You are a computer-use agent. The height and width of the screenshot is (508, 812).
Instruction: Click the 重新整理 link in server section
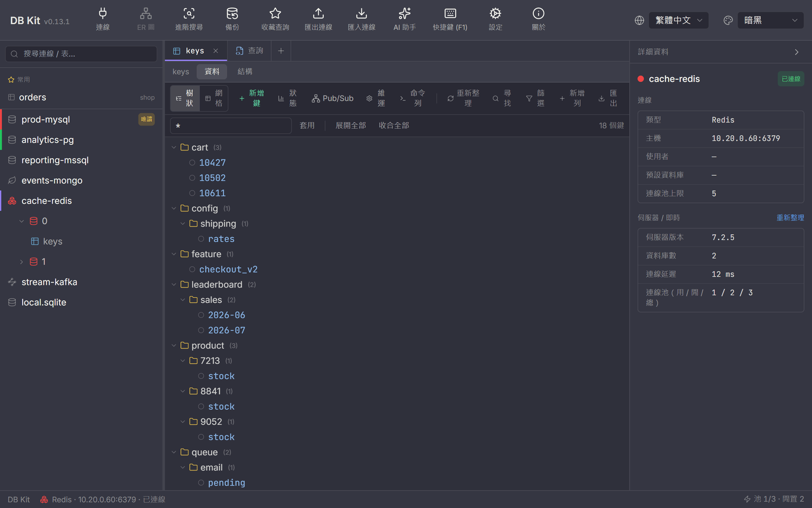pyautogui.click(x=790, y=217)
